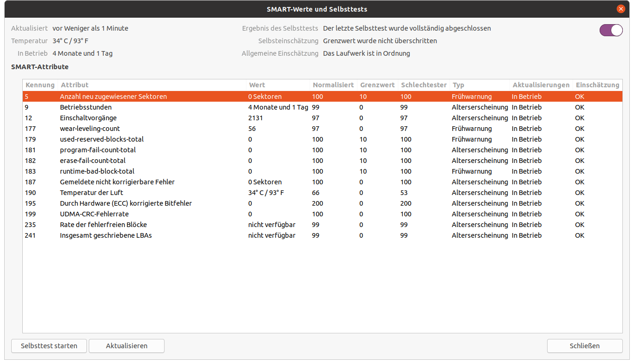
Task: Click the Einschätzung column header
Action: click(x=597, y=85)
